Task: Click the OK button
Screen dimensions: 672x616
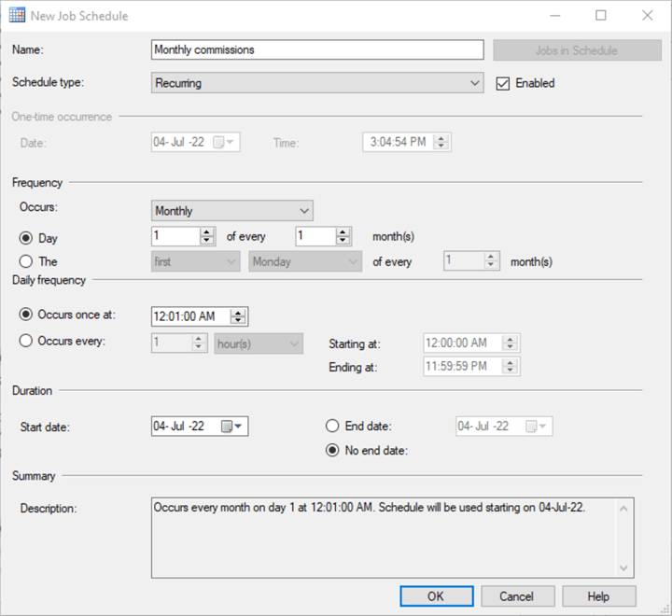Action: coord(437,596)
